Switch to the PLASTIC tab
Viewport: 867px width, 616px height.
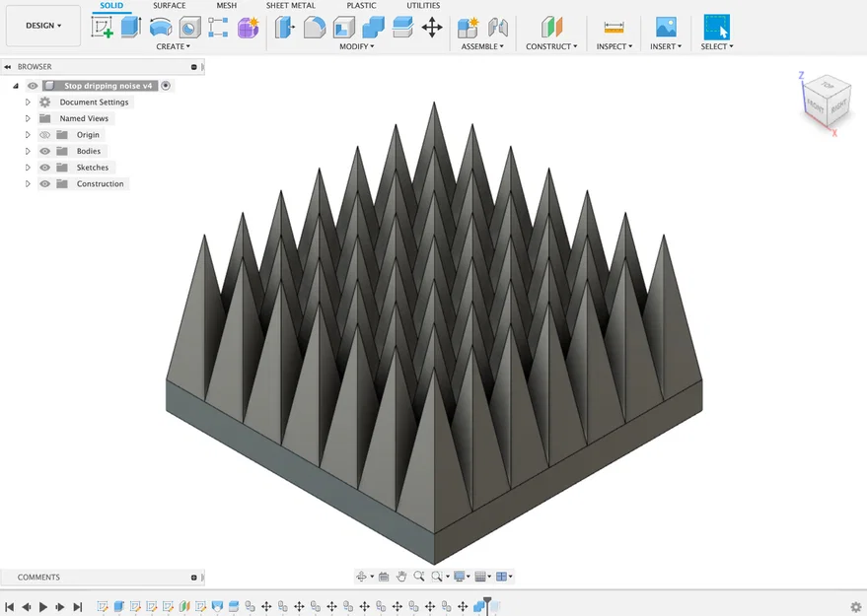[x=362, y=6]
